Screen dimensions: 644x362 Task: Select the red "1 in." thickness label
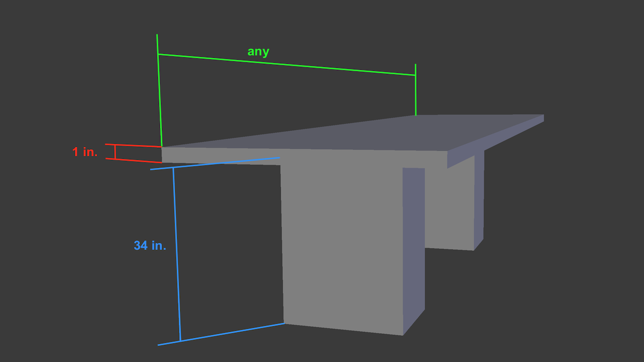85,152
